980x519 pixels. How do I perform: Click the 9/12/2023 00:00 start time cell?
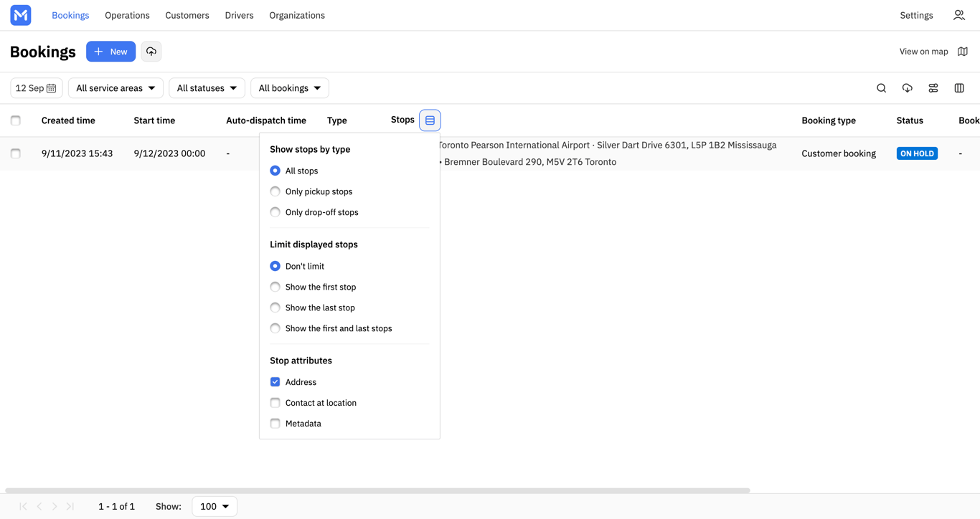[169, 153]
